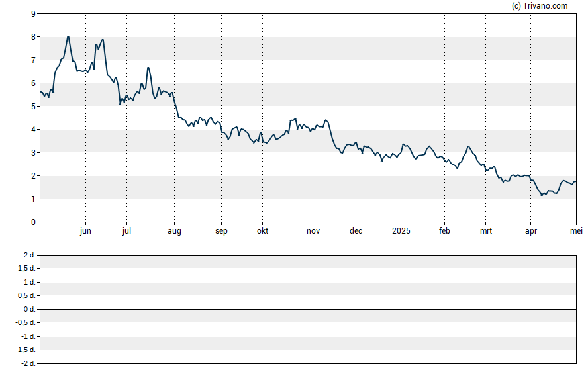Click the jun month label on the x-axis
The width and height of the screenshot is (588, 374).
85,231
